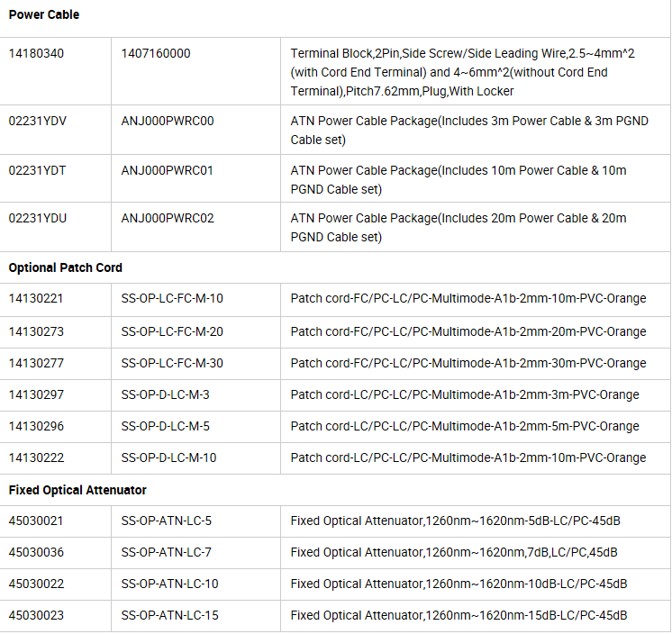Select part number 14130296
Viewport: 672px width, 634px height.
[36, 426]
